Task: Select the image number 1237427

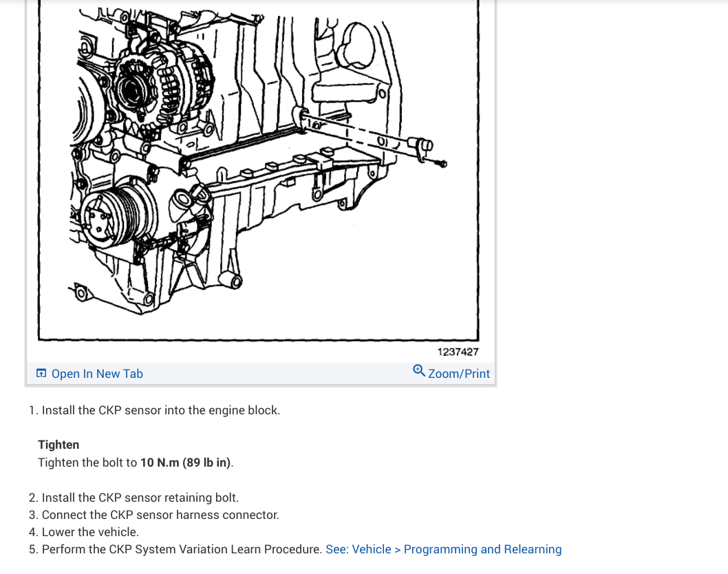Action: click(458, 352)
